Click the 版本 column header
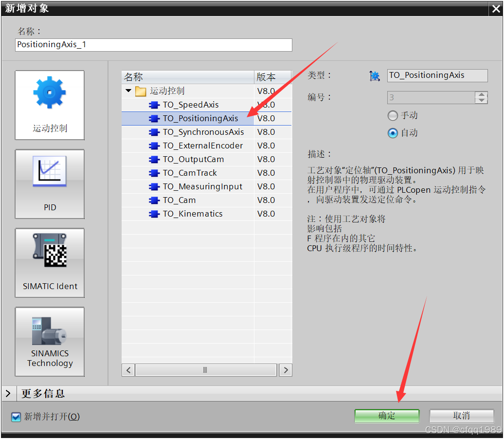 (273, 77)
